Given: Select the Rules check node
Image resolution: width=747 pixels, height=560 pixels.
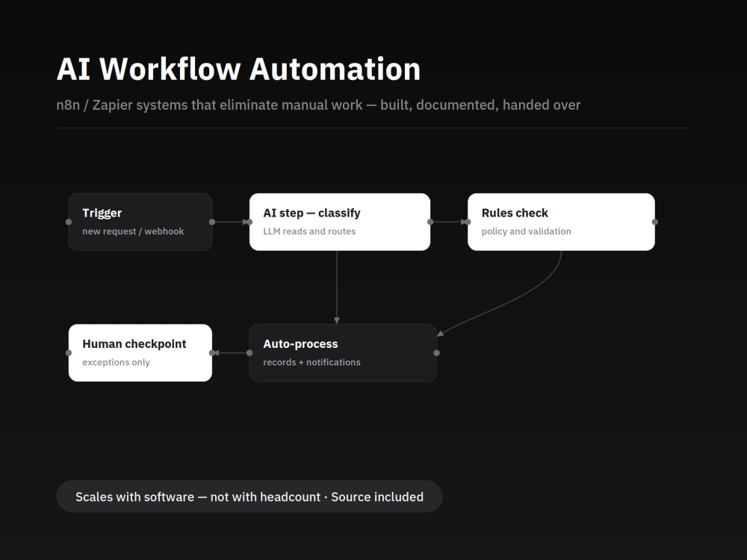Looking at the screenshot, I should click(x=561, y=222).
